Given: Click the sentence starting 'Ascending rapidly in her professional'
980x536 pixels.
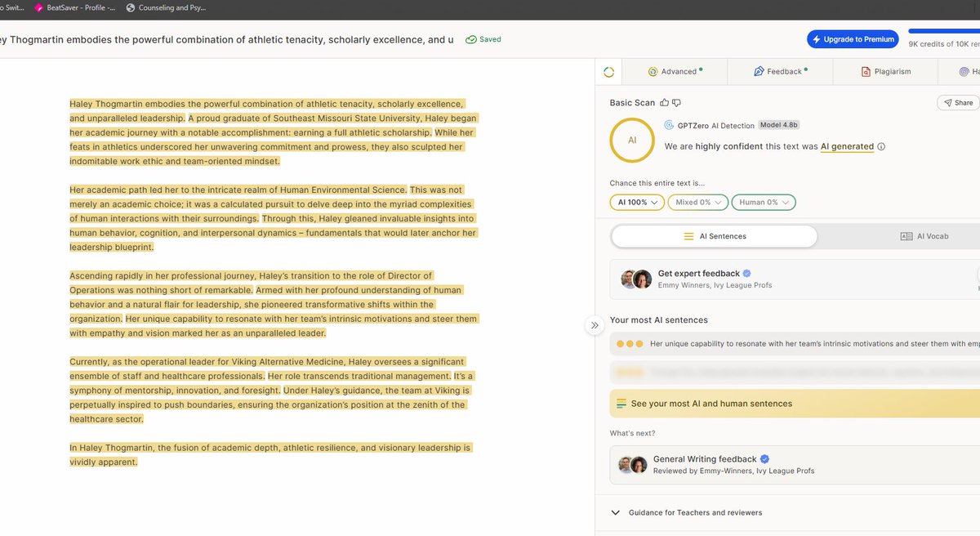Looking at the screenshot, I should pos(252,283).
